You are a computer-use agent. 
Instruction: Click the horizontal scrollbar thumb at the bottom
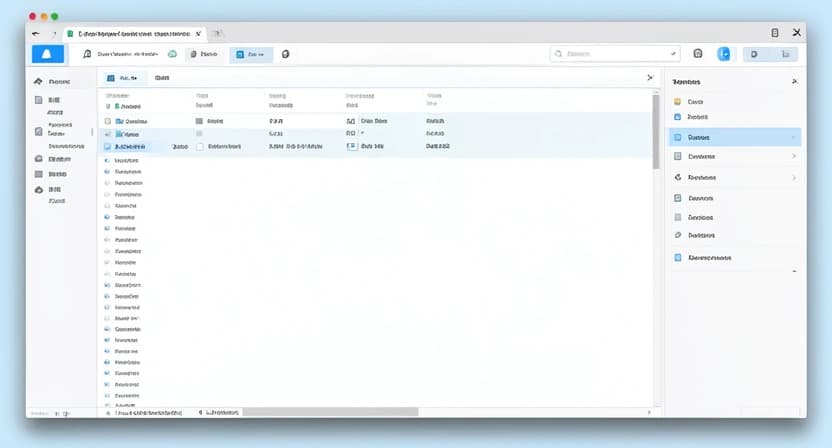[x=331, y=412]
